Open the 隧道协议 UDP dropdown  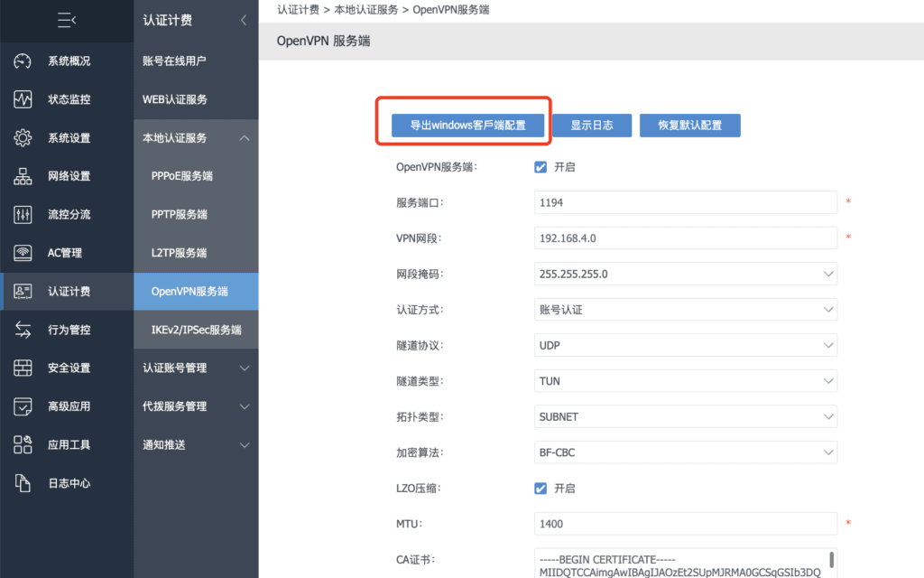pyautogui.click(x=686, y=346)
